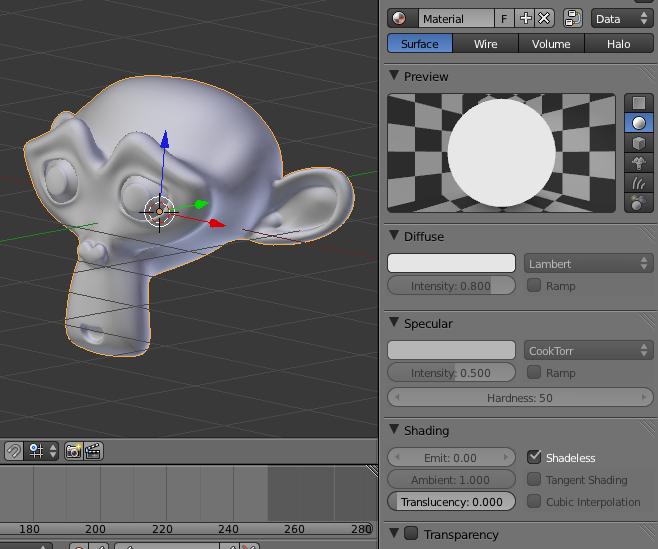Image resolution: width=658 pixels, height=549 pixels.
Task: Open the CookTorr specular shader dropdown
Action: 588,350
